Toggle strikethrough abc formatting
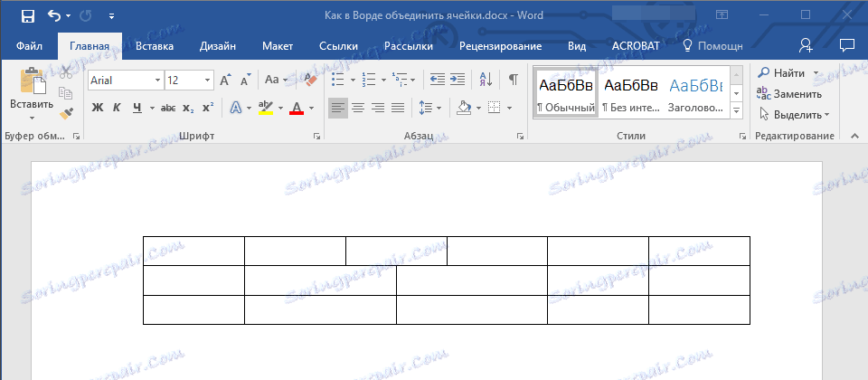The height and width of the screenshot is (380, 868). click(x=168, y=108)
